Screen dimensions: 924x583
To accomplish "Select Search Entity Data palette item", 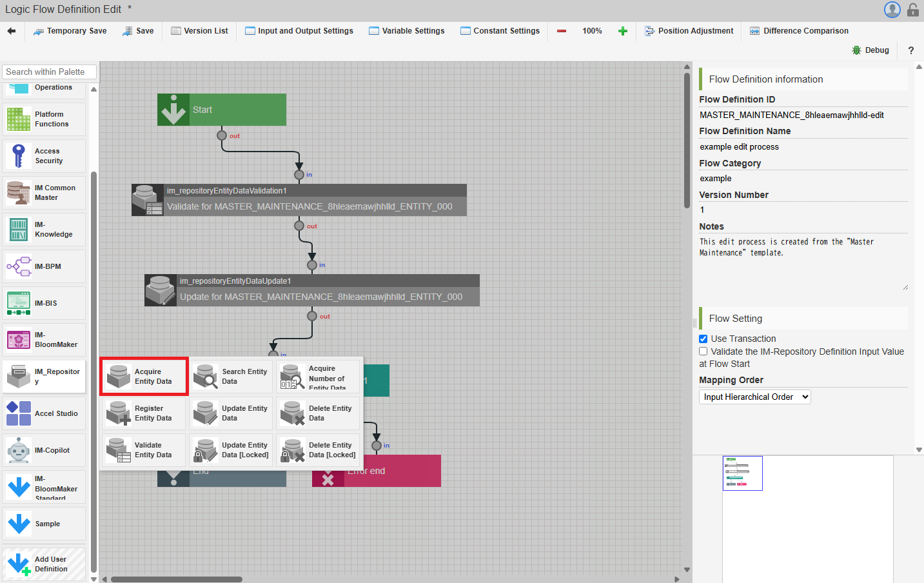I will point(231,377).
